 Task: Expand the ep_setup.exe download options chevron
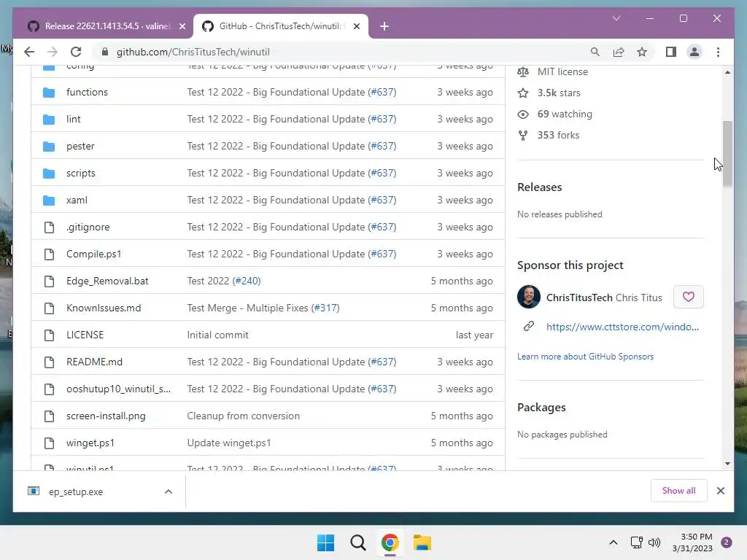click(169, 491)
